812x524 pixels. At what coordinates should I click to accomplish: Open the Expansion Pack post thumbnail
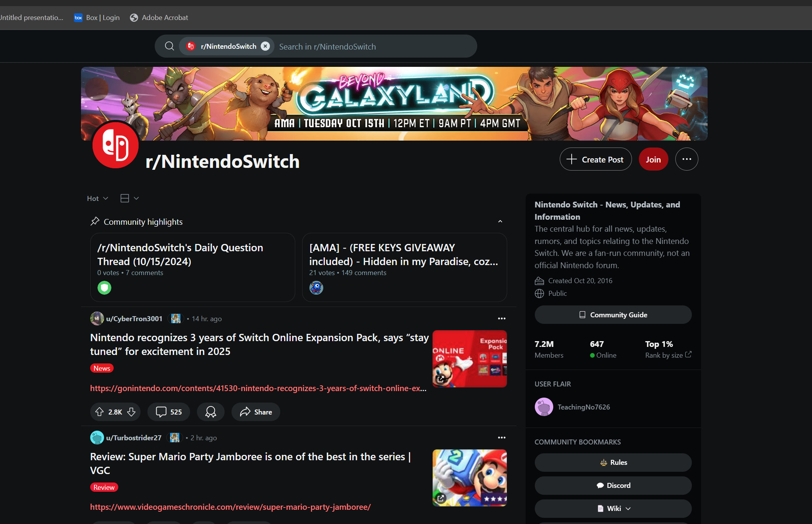[470, 359]
